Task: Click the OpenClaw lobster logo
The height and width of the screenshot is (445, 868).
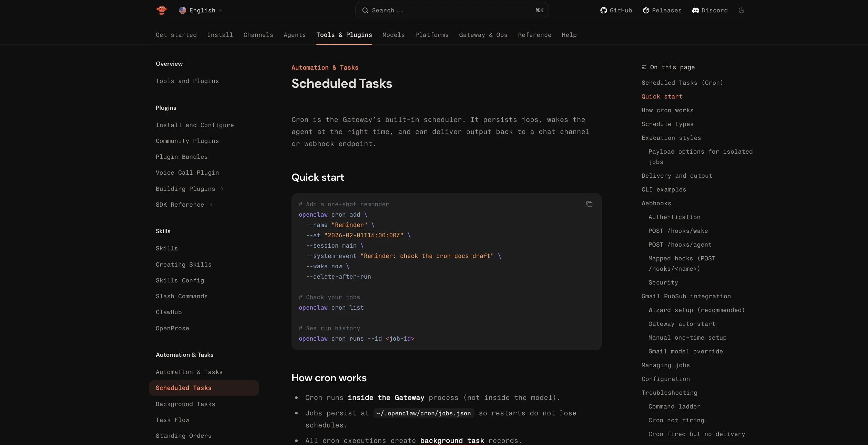Action: point(162,10)
